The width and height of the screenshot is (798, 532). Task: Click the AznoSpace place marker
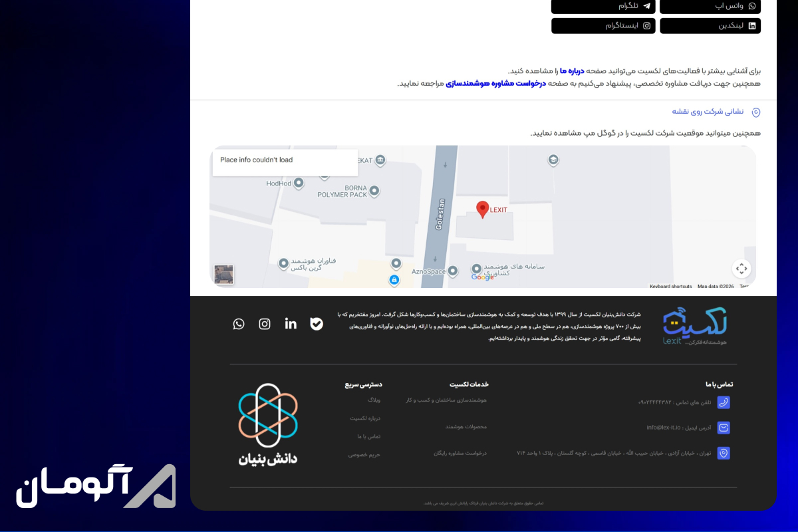pyautogui.click(x=453, y=271)
